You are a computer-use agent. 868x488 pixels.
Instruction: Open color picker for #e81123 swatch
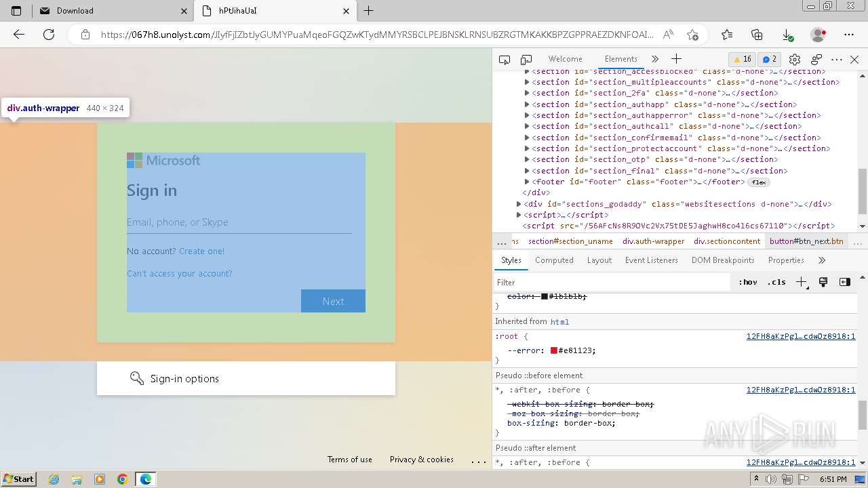[x=554, y=350]
